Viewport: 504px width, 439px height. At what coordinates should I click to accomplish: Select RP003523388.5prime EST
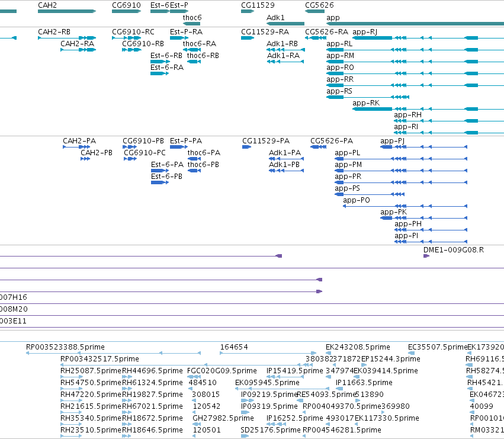coord(113,353)
